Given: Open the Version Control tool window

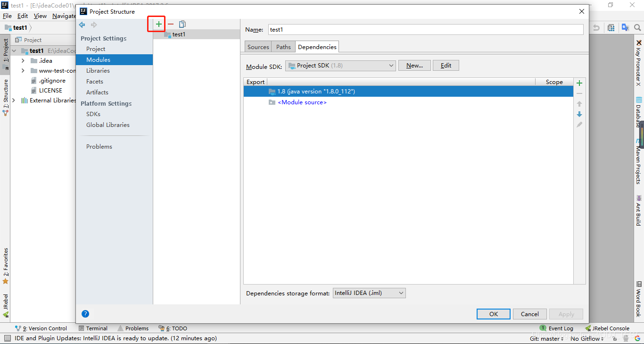Looking at the screenshot, I should pos(41,328).
